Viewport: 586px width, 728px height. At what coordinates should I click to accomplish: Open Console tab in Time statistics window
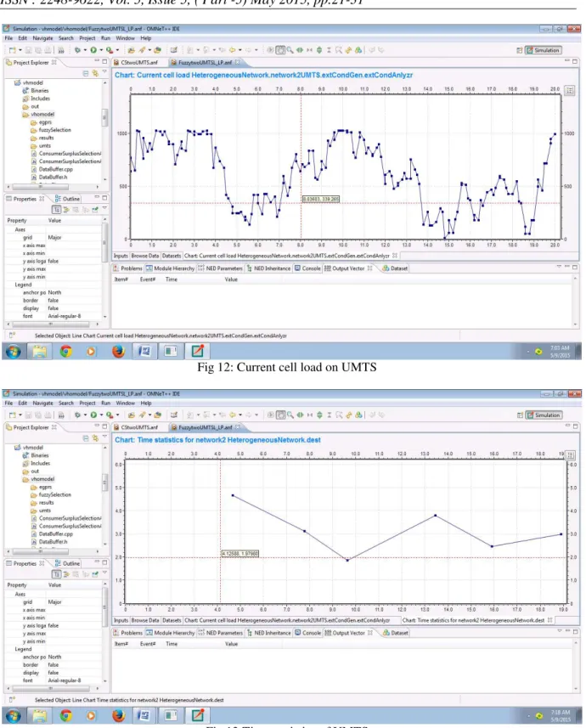coord(307,633)
